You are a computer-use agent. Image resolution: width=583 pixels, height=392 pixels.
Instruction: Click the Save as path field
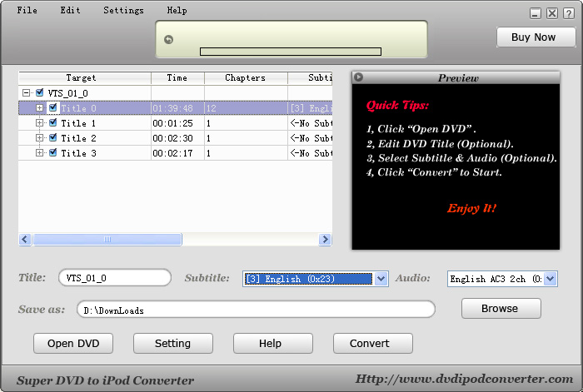(x=257, y=310)
